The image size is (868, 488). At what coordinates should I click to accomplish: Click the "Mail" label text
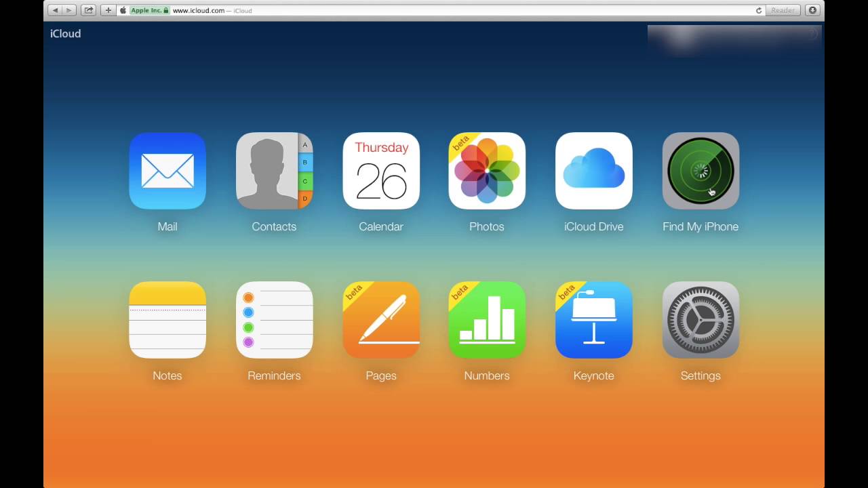167,226
